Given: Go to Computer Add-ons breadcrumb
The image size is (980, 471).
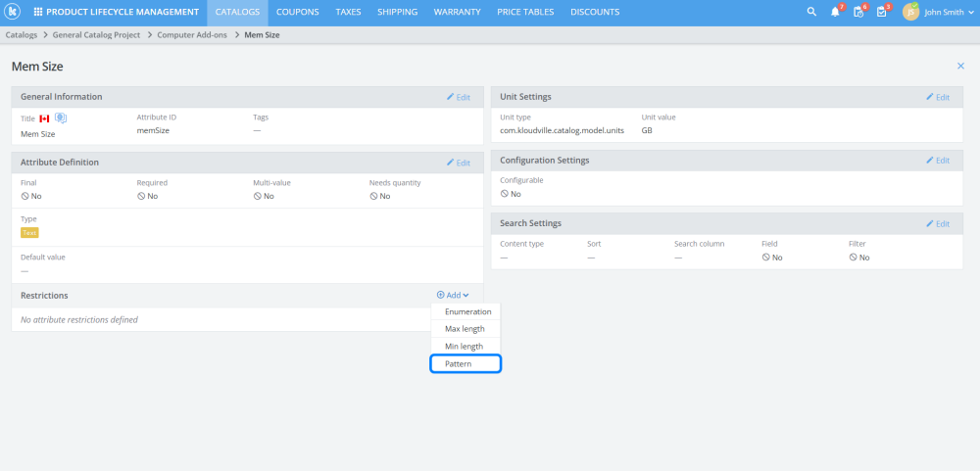Looking at the screenshot, I should tap(192, 35).
